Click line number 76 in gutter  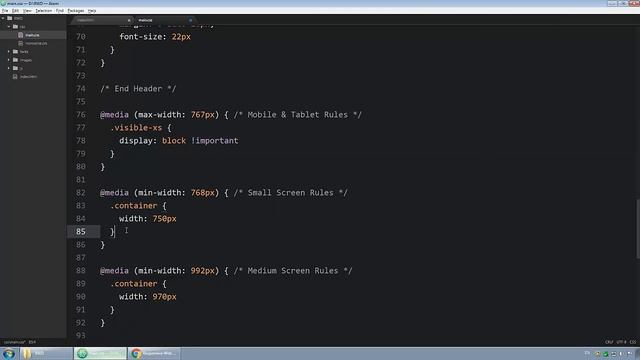(81, 115)
